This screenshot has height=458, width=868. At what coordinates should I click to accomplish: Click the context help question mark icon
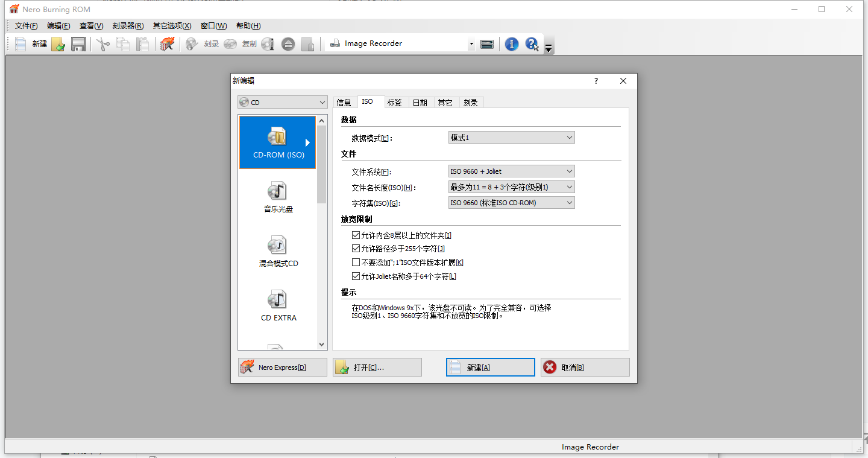click(x=532, y=43)
